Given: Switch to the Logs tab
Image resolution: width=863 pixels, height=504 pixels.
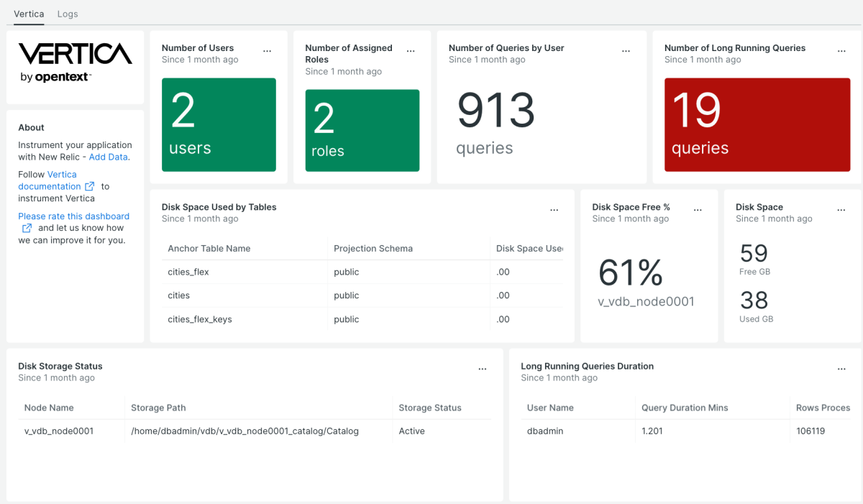Looking at the screenshot, I should pos(67,13).
